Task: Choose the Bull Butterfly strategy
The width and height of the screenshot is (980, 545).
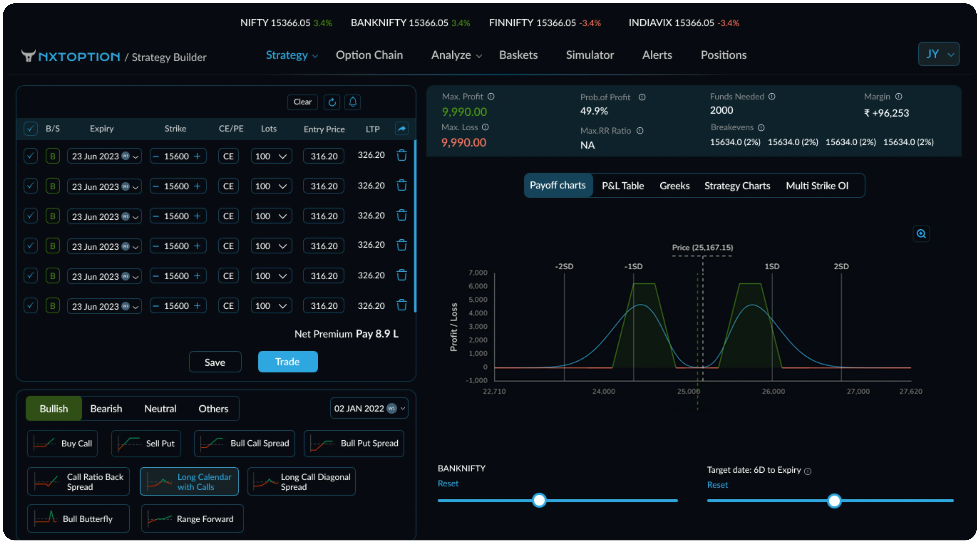Action: coord(78,518)
